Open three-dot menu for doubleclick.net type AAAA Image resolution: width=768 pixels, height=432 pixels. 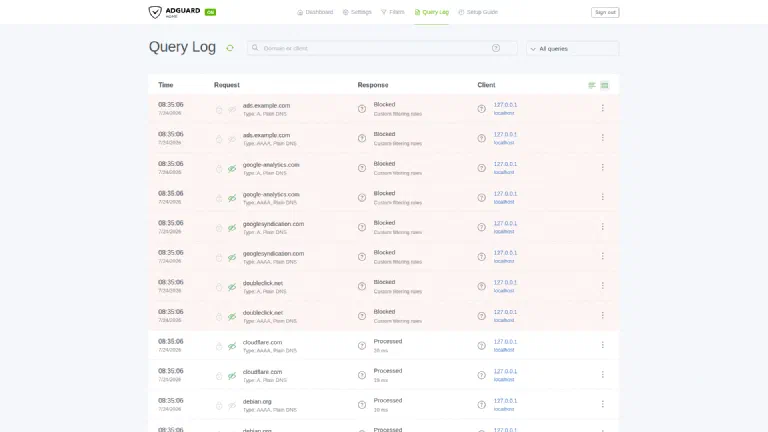[x=602, y=315]
